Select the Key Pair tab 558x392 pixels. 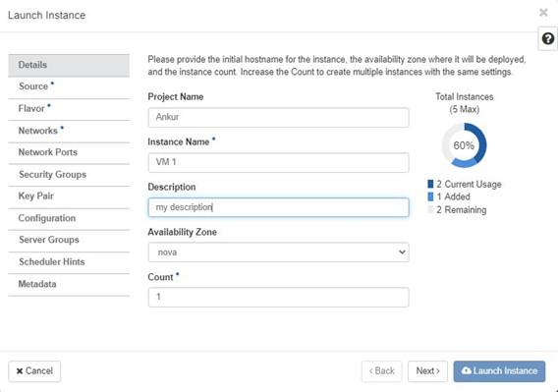pos(69,196)
